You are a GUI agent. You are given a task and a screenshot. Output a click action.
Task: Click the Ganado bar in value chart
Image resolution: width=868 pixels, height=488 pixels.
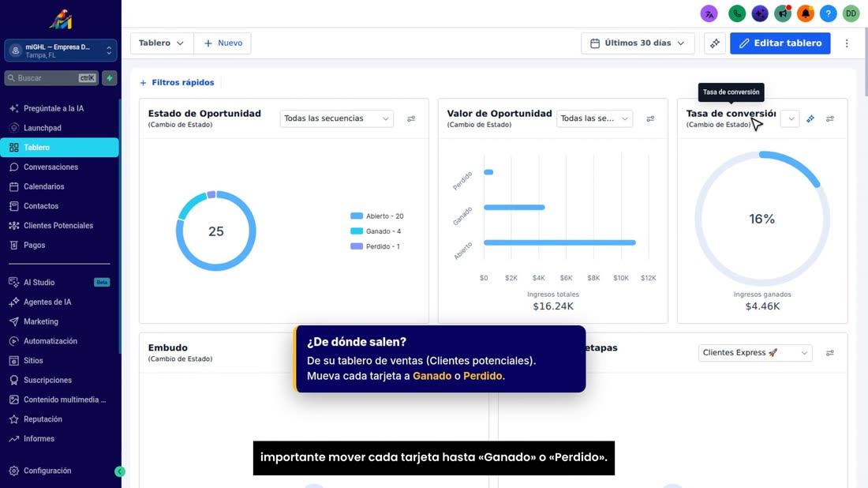[x=514, y=208]
